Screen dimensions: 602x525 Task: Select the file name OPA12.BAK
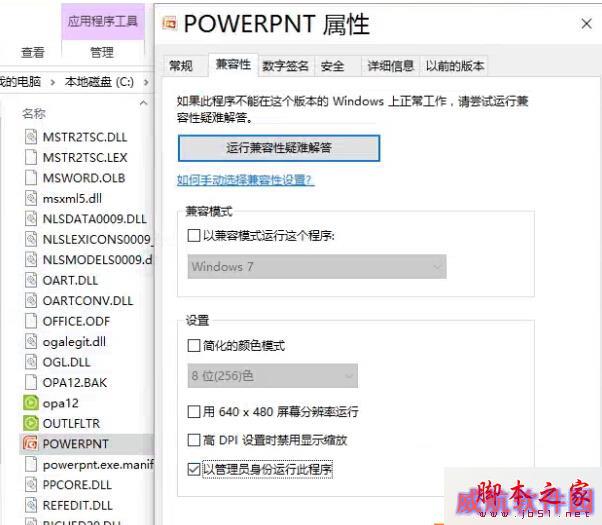tap(75, 383)
